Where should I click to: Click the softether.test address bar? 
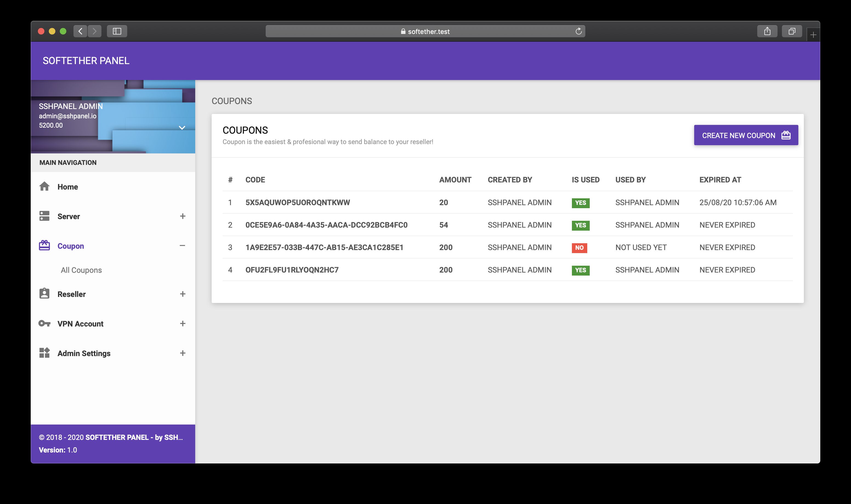(425, 31)
